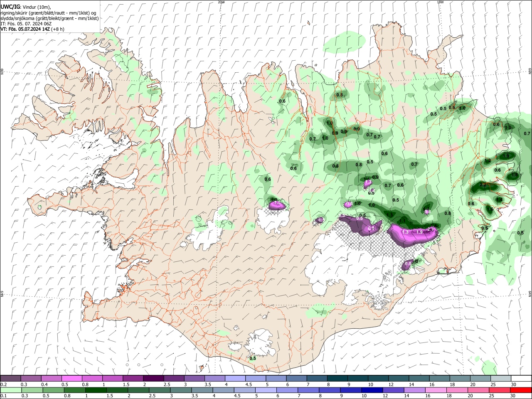Select the violet 14 swatch on the rain scale
This screenshot has width=532, height=399.
point(414,390)
